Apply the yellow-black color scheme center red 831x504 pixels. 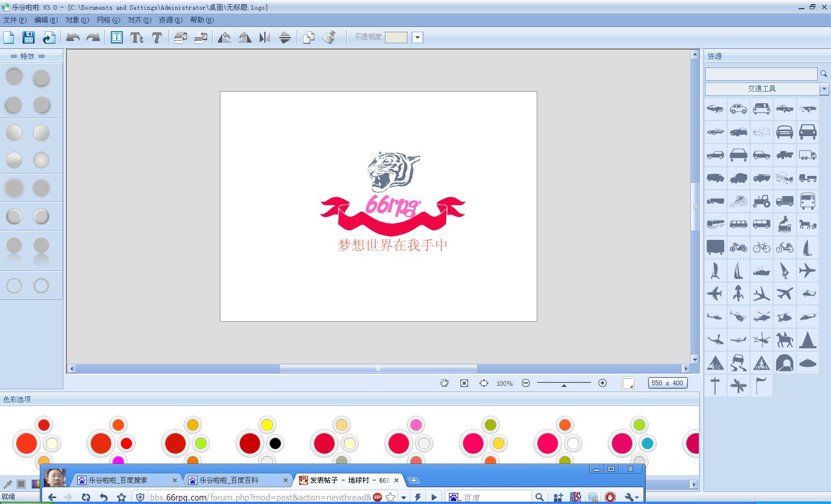pos(250,443)
